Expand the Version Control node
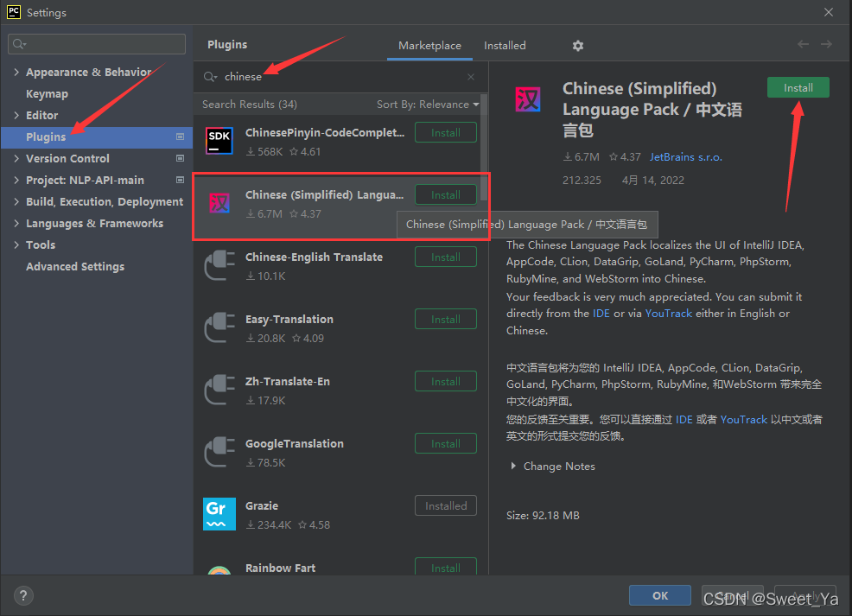Image resolution: width=852 pixels, height=616 pixels. pyautogui.click(x=16, y=159)
